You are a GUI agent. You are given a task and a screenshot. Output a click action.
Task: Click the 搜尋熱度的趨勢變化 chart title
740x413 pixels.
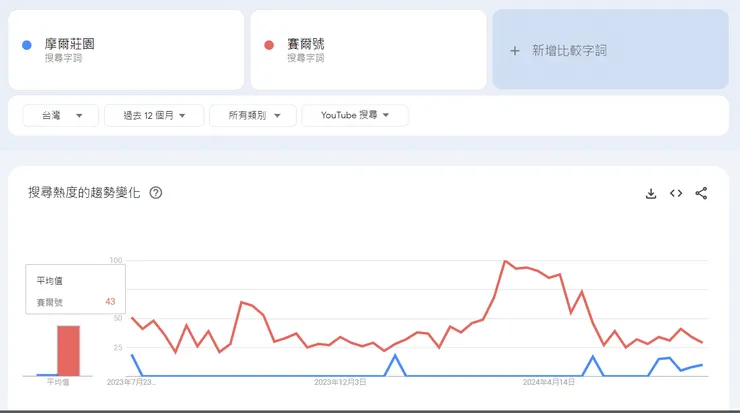(84, 193)
